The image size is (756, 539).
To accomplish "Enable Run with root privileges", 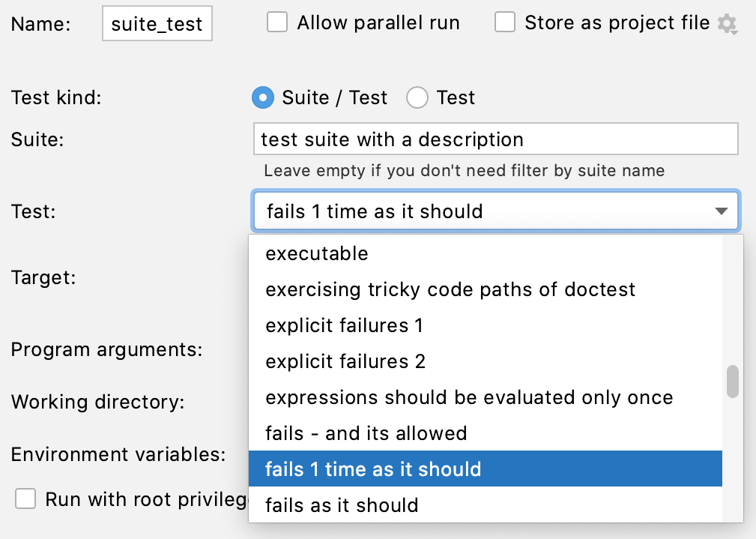I will point(25,499).
